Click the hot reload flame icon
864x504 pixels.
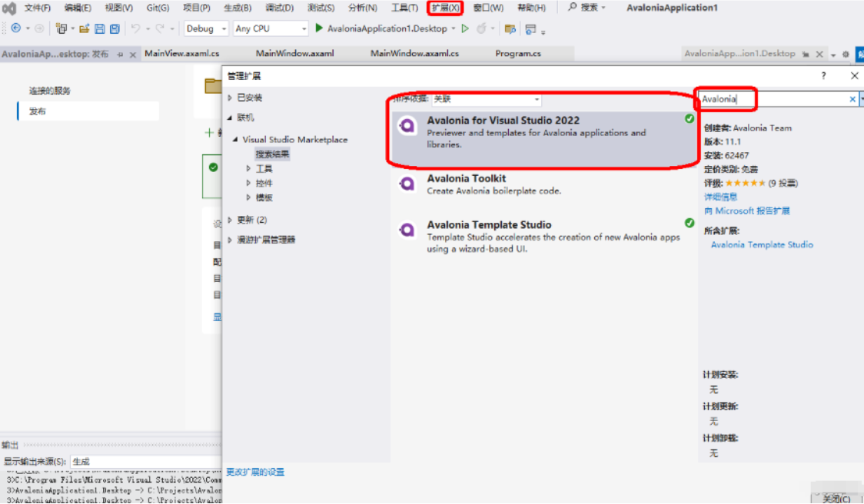point(482,28)
